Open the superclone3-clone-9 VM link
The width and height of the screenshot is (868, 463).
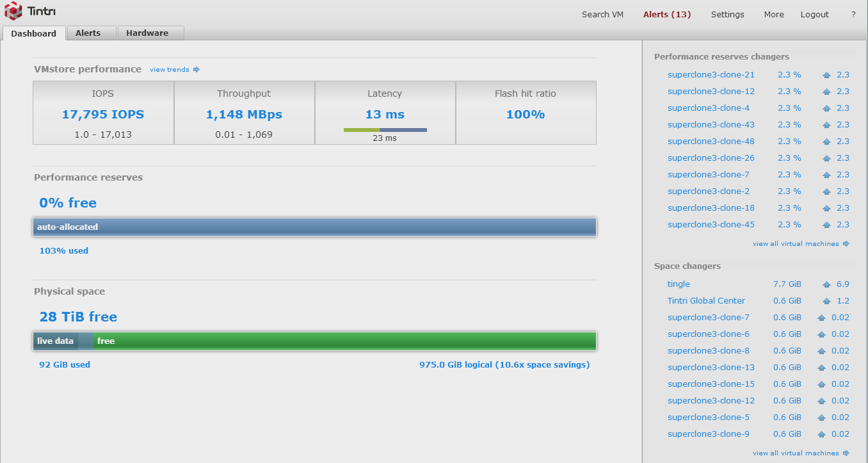pos(709,434)
